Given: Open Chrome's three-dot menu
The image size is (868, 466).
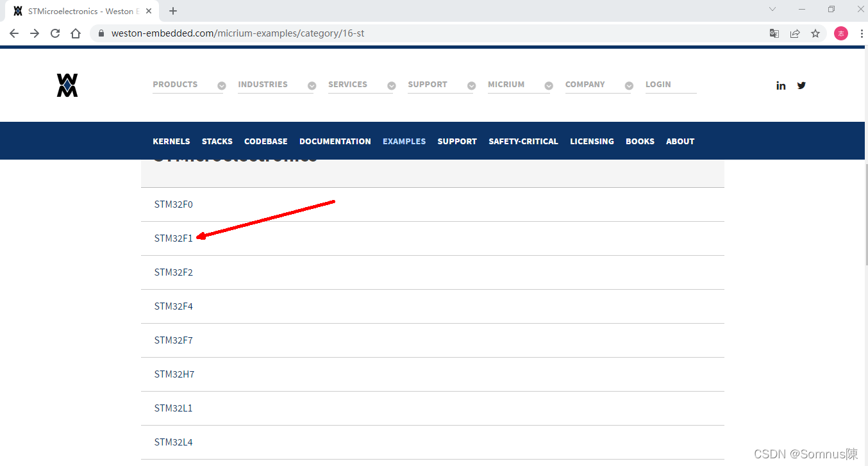Looking at the screenshot, I should click(x=861, y=33).
